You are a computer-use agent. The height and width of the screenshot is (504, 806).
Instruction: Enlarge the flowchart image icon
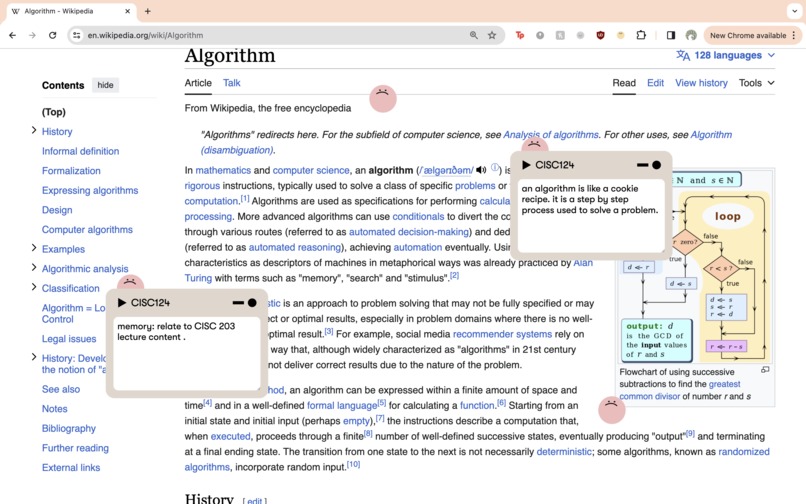point(765,370)
